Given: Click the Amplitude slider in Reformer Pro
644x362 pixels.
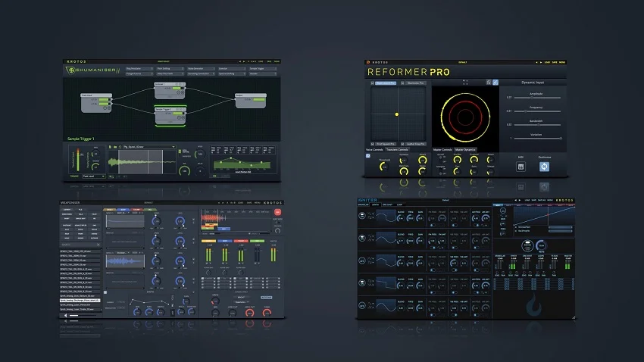Looking at the screenshot, I should point(537,98).
